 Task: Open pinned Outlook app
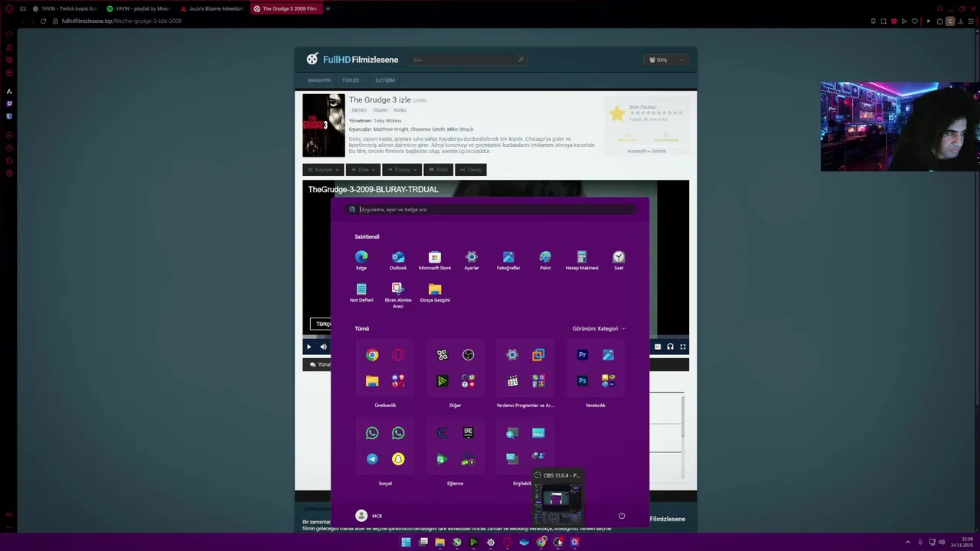tap(398, 260)
